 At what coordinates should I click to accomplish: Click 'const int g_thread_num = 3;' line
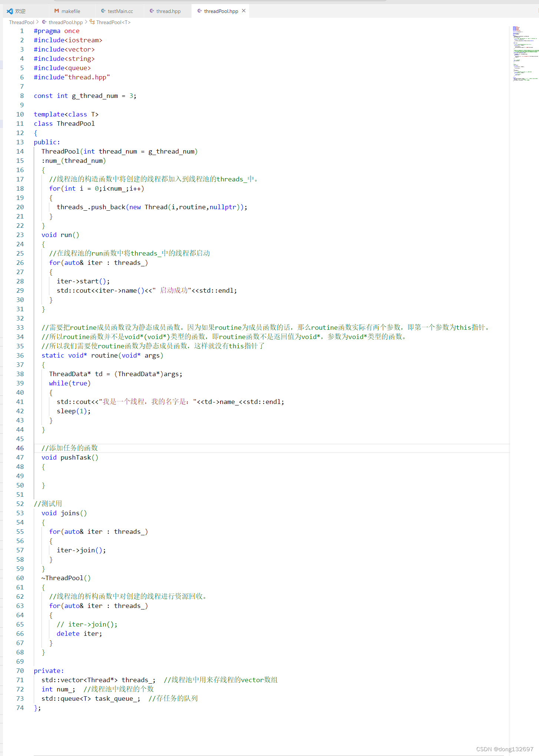click(85, 96)
